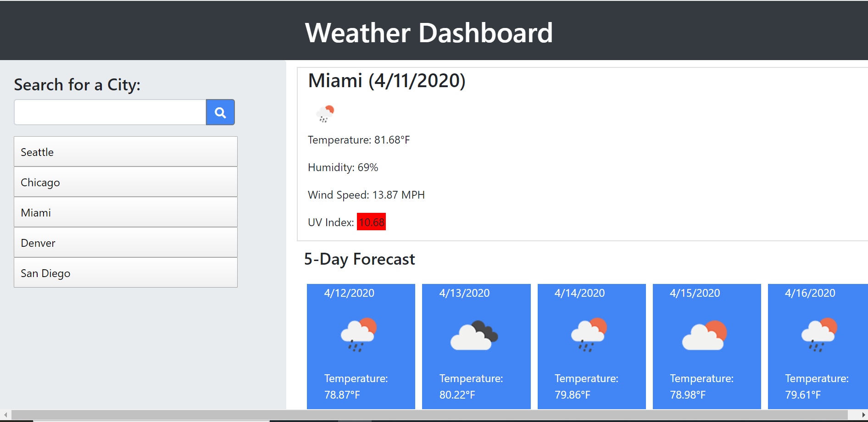
Task: Click the left arrow of the horizontal scrollbar
Action: pyautogui.click(x=5, y=415)
